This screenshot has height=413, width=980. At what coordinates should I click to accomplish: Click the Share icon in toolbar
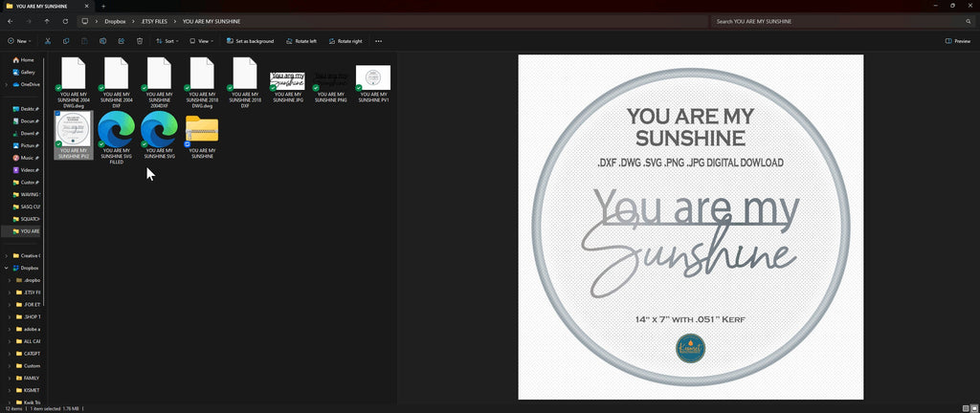122,41
